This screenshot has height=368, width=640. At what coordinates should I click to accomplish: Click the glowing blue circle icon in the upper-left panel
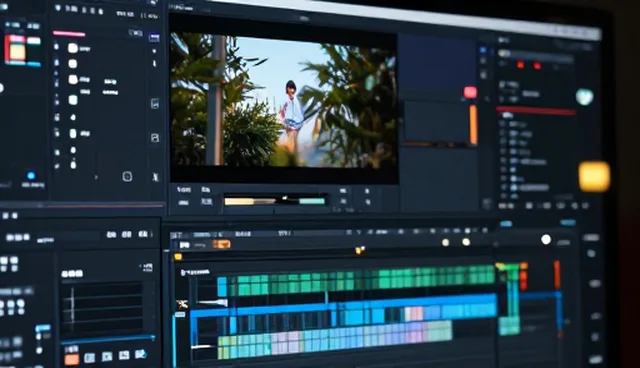point(31,176)
